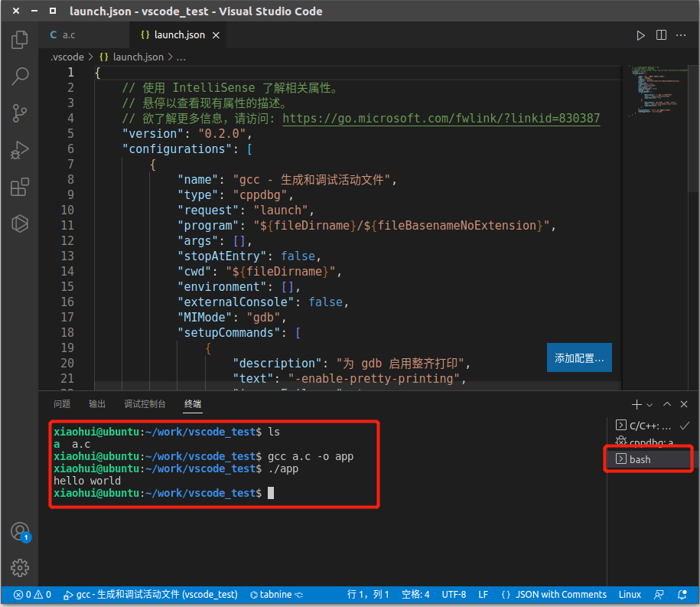Select the 终端 panel tab
This screenshot has height=607, width=700.
193,403
